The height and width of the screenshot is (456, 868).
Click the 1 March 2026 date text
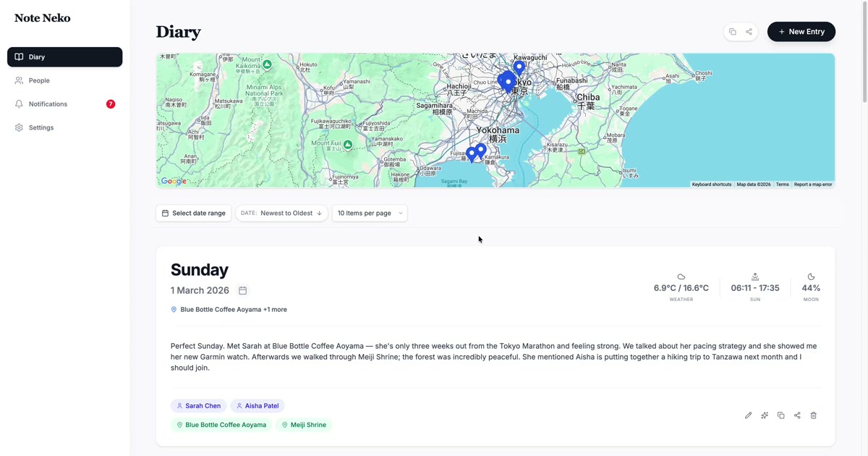pos(200,290)
